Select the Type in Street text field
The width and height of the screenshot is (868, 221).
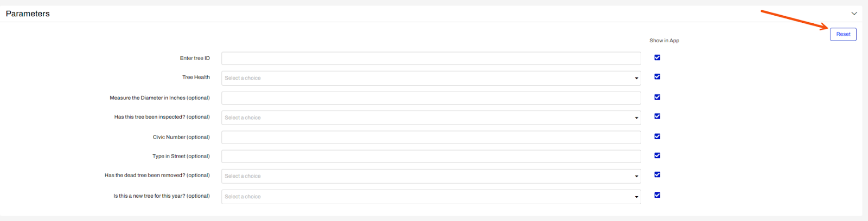pyautogui.click(x=431, y=157)
